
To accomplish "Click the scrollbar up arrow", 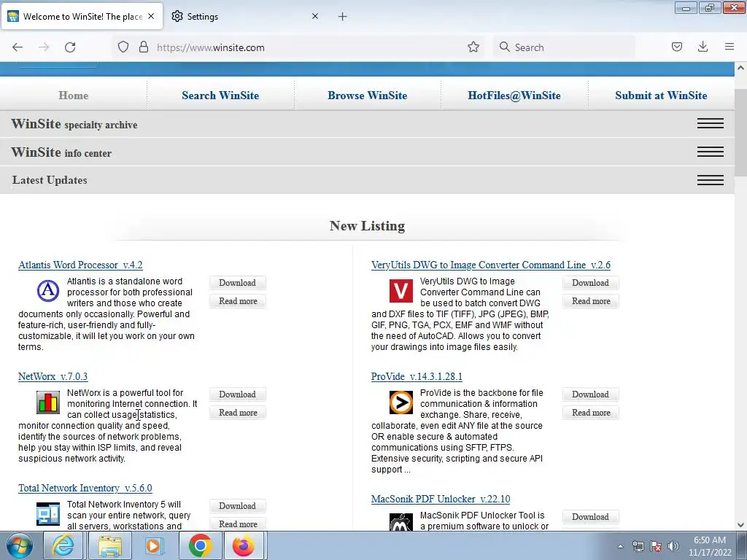I will pos(740,68).
